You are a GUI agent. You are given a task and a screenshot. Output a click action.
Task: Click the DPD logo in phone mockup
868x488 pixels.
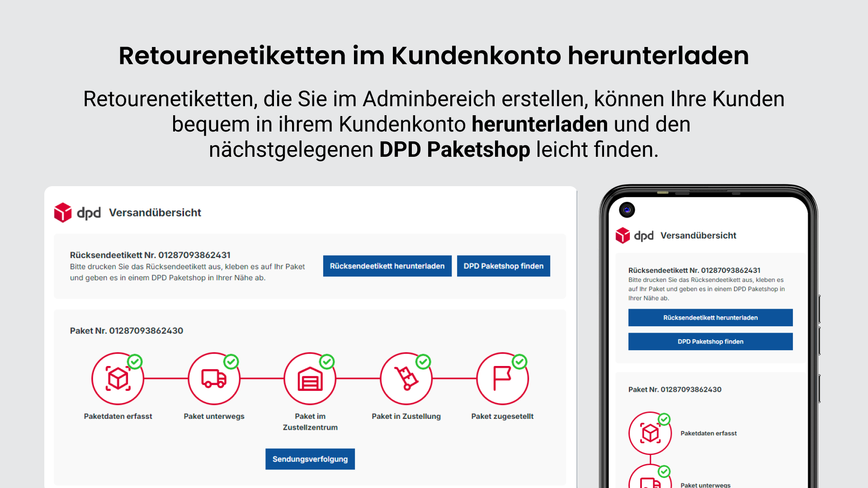point(635,235)
